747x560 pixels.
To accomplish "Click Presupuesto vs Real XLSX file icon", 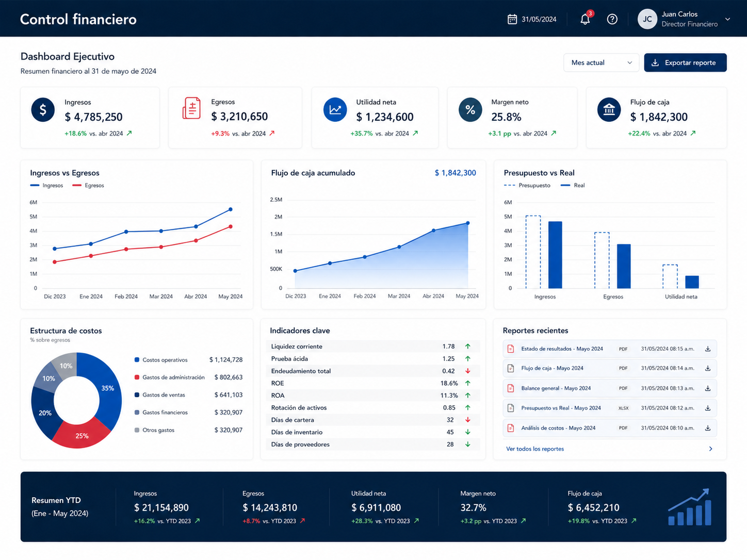I will [x=511, y=408].
